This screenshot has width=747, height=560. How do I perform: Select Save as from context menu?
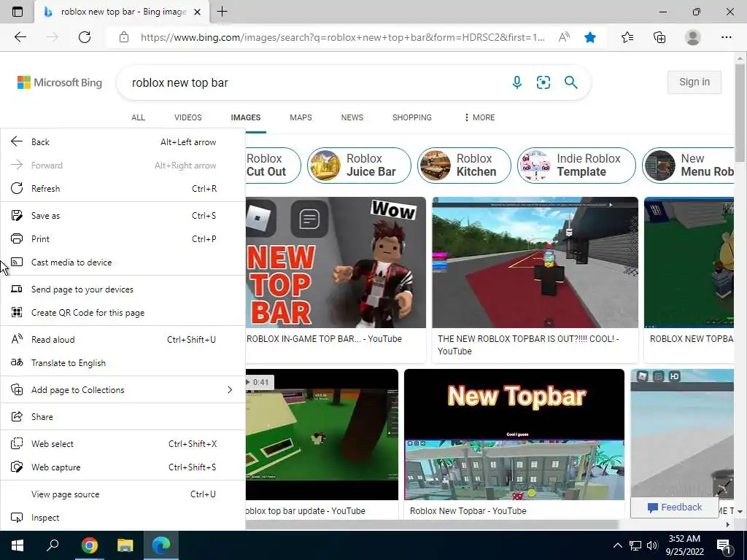point(123,216)
